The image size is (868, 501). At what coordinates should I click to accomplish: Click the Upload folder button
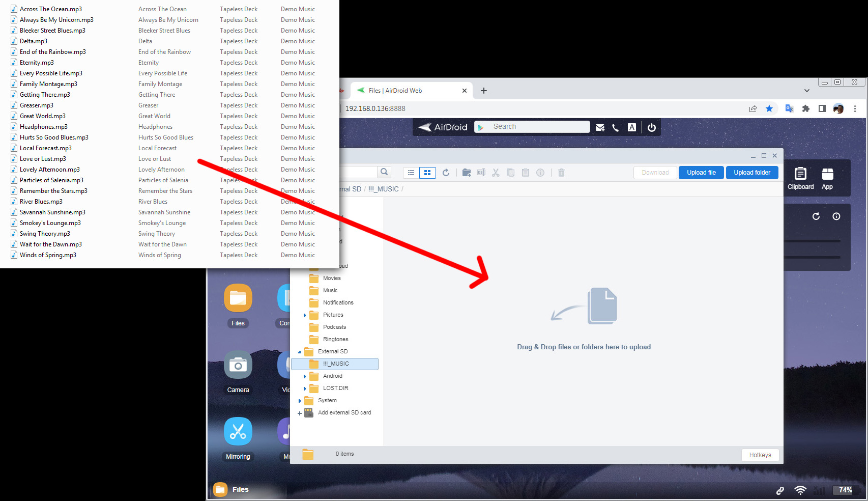click(751, 173)
